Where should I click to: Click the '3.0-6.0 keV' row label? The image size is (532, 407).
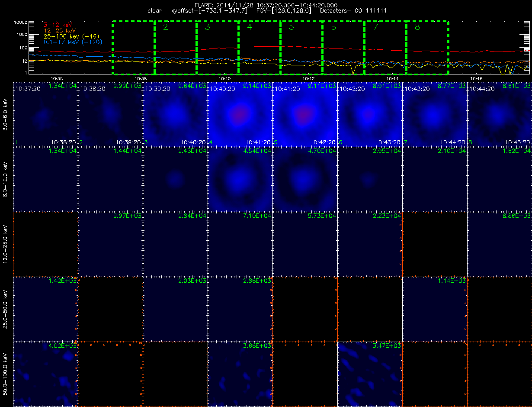click(x=5, y=114)
